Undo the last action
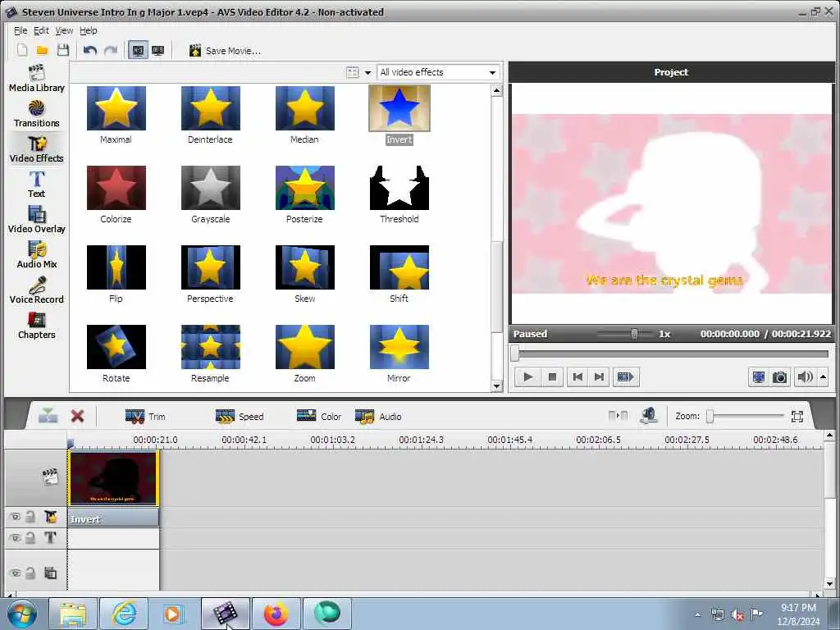 click(x=90, y=50)
